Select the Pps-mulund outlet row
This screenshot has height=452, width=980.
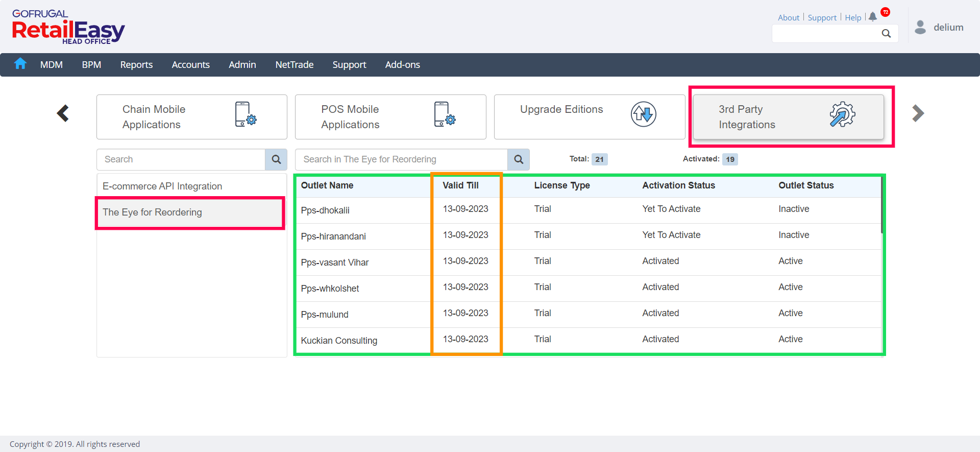pos(589,315)
